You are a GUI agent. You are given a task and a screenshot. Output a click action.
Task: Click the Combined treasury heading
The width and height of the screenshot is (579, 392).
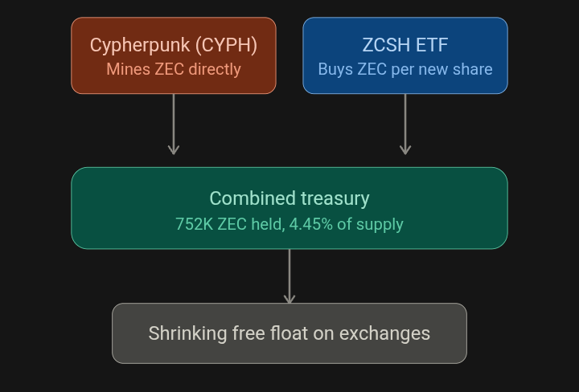(289, 198)
